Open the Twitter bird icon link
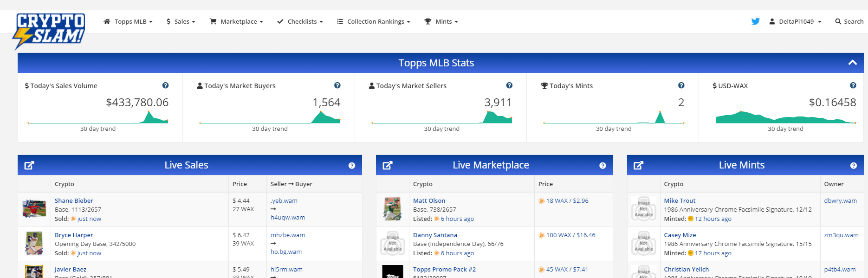The image size is (868, 278). pos(756,21)
